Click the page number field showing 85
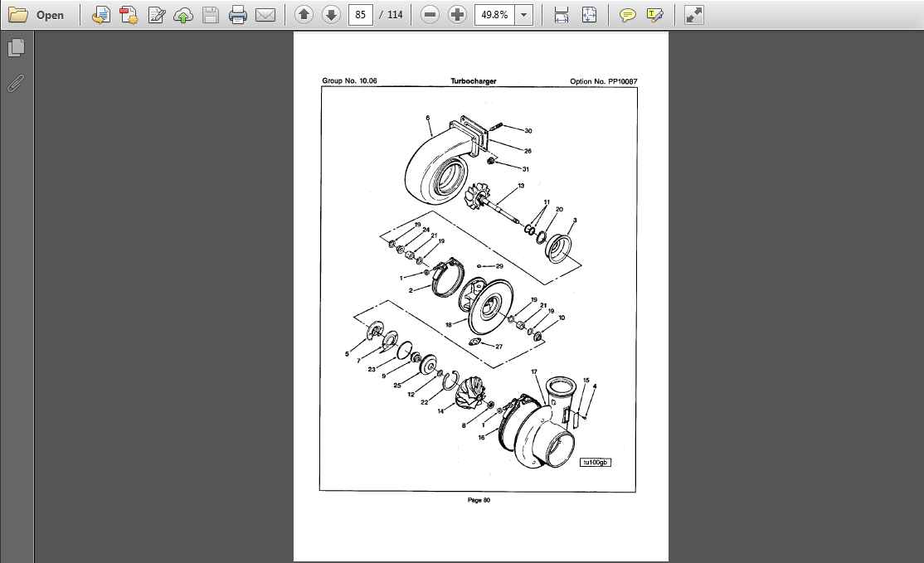The height and width of the screenshot is (563, 924). tap(361, 15)
